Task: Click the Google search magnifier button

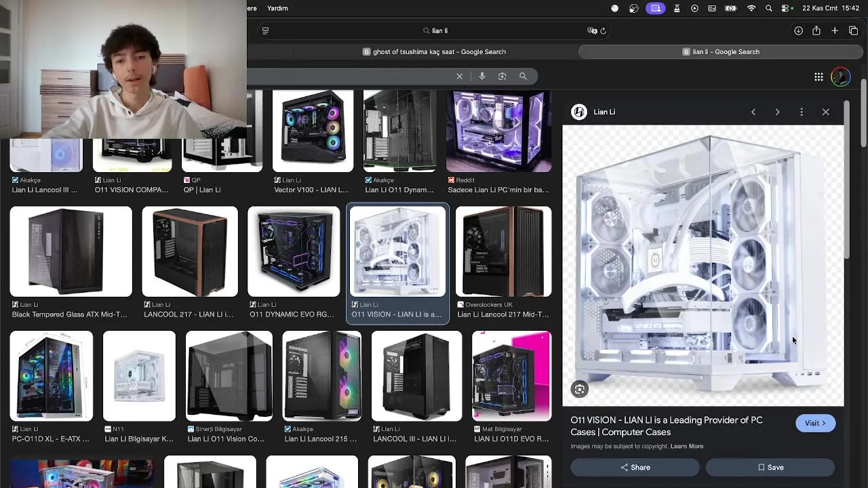Action: tap(523, 77)
